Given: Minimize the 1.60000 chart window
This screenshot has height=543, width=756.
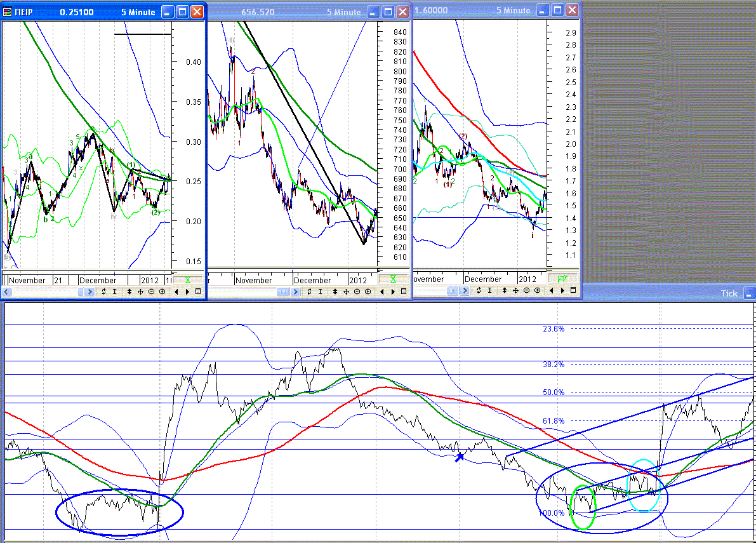Looking at the screenshot, I should pos(543,10).
